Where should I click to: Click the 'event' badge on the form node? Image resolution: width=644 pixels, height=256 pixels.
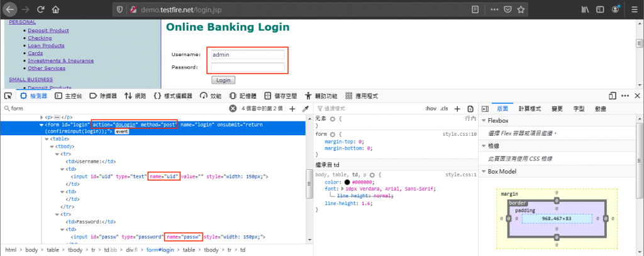pyautogui.click(x=121, y=131)
